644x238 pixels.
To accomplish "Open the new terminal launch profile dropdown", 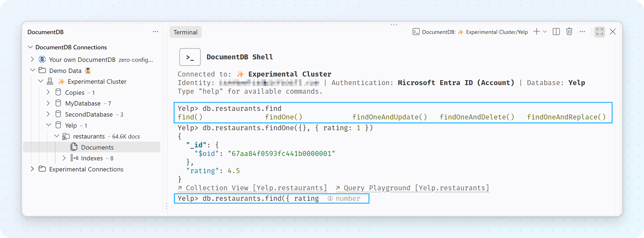I will click(545, 32).
